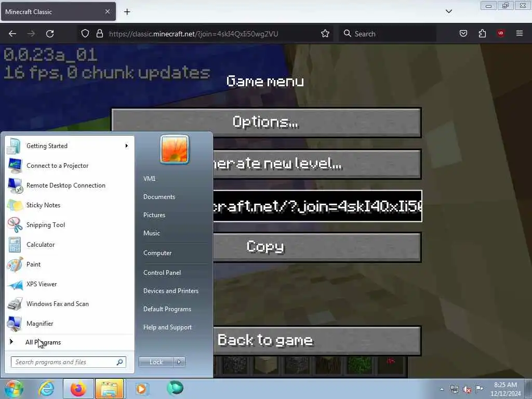Screen dimensions: 532x399
Task: Click the Generate new level button
Action: [317, 164]
